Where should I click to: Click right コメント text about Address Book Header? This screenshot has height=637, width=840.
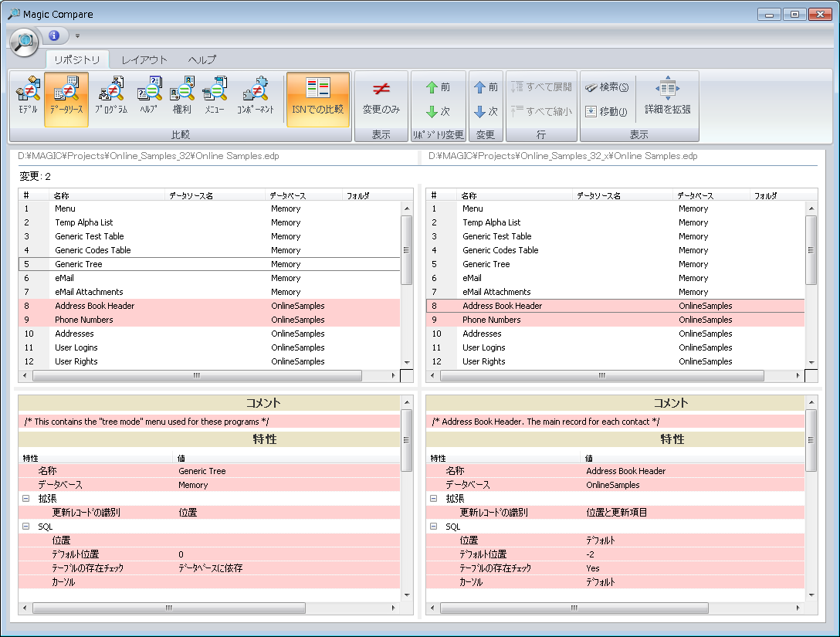(x=546, y=422)
